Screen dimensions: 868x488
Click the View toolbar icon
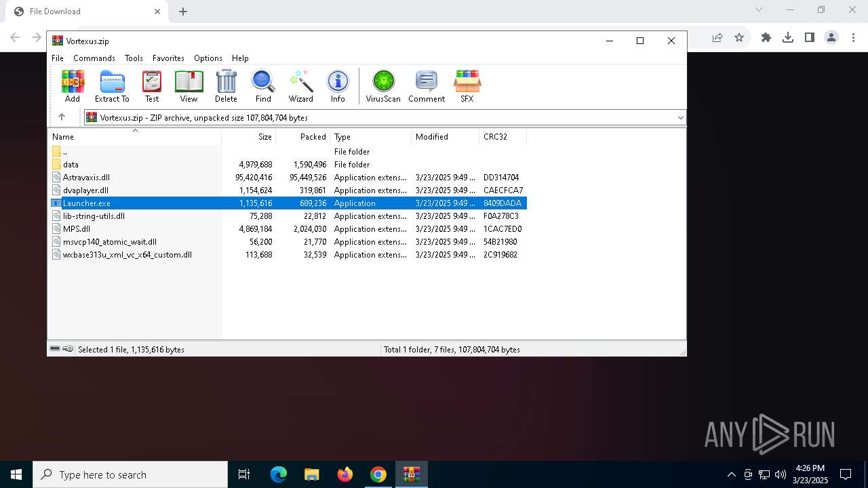(189, 86)
